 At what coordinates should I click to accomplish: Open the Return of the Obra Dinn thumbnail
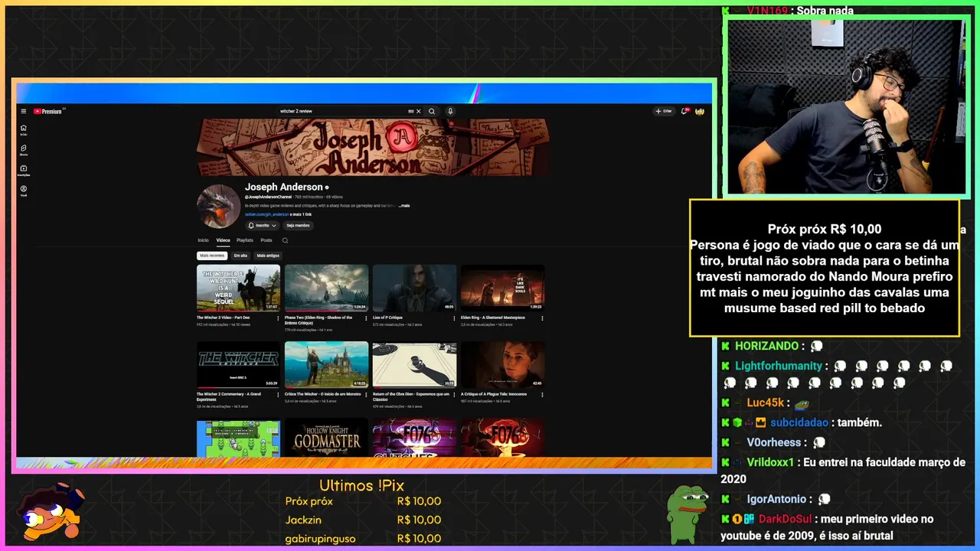414,365
